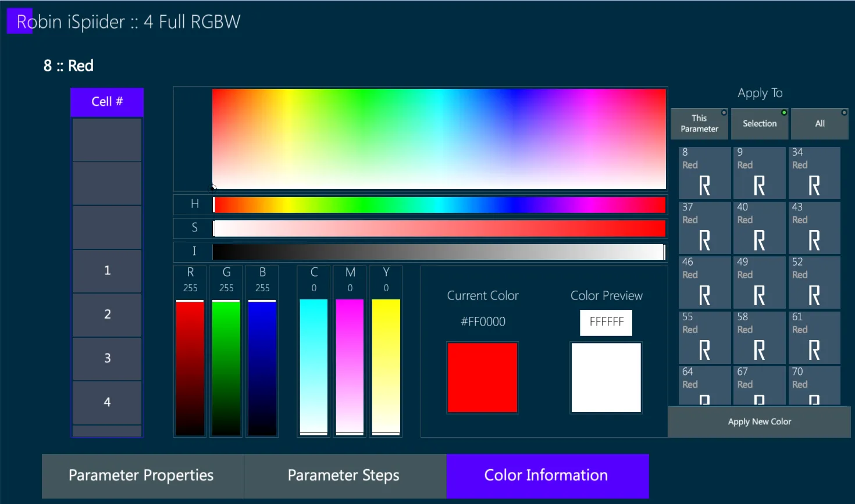
Task: Click the Hue rainbow slider
Action: (x=439, y=205)
